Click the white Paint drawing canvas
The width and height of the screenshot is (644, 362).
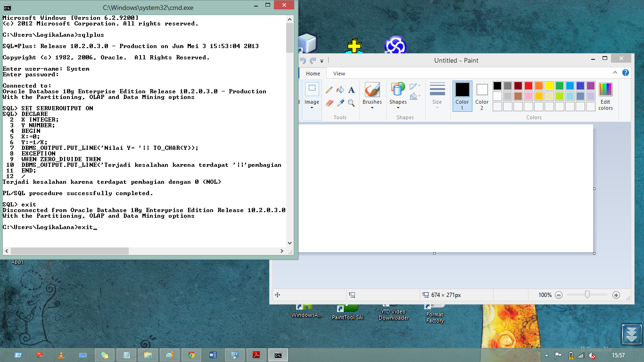tap(445, 188)
